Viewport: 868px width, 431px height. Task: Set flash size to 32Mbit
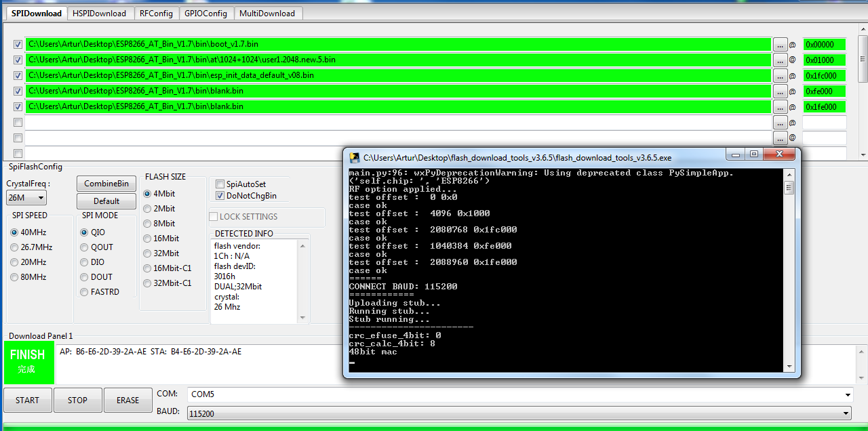tap(147, 253)
